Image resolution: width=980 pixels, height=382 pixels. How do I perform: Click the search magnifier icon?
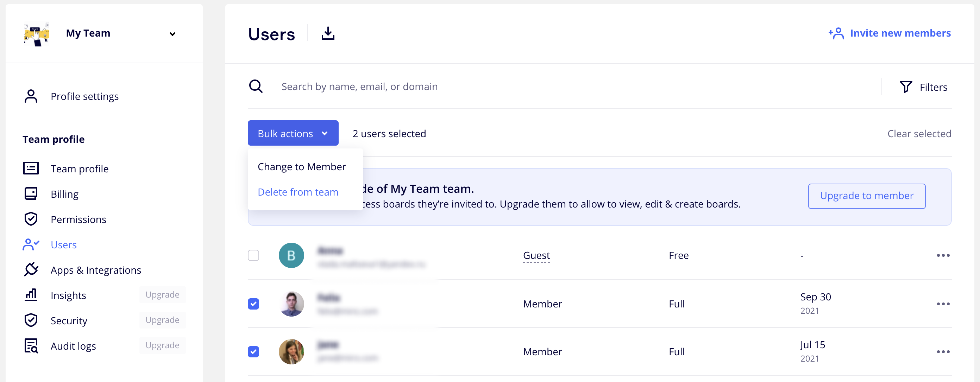(x=256, y=86)
